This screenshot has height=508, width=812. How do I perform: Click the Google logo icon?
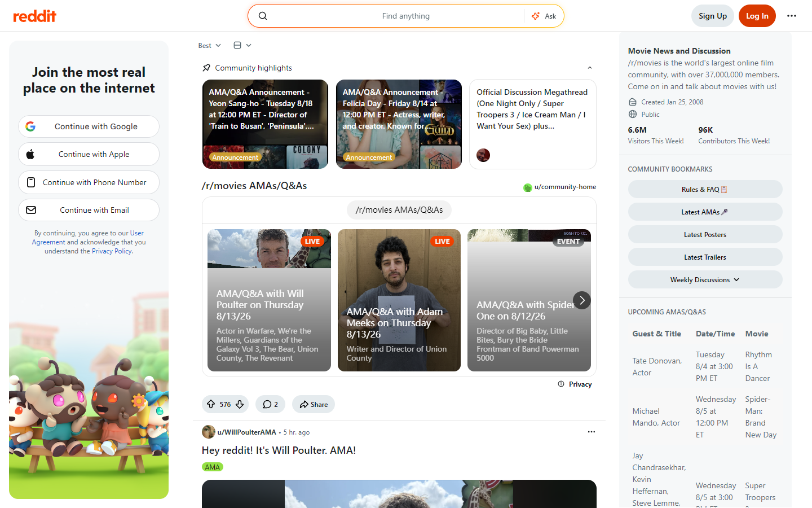tap(30, 126)
